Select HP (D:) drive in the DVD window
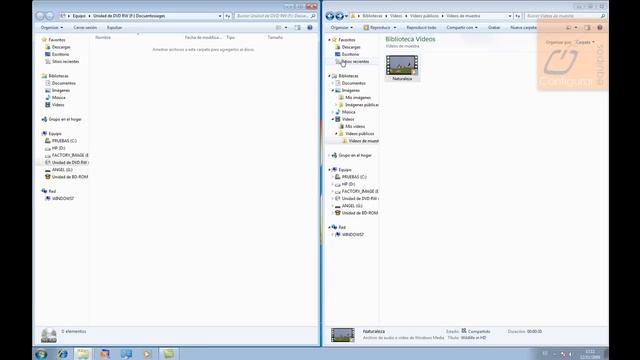Image resolution: width=640 pixels, height=360 pixels. point(58,148)
